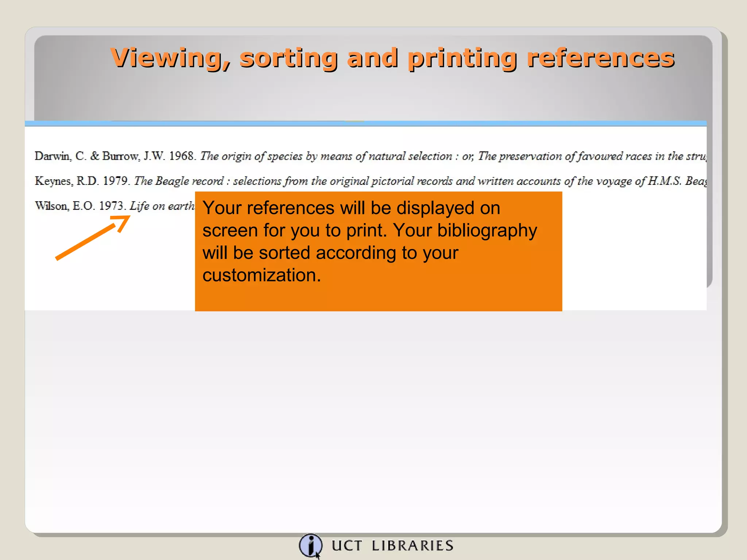This screenshot has width=747, height=560.
Task: Click the UCT Libraries info icon
Action: click(x=311, y=546)
